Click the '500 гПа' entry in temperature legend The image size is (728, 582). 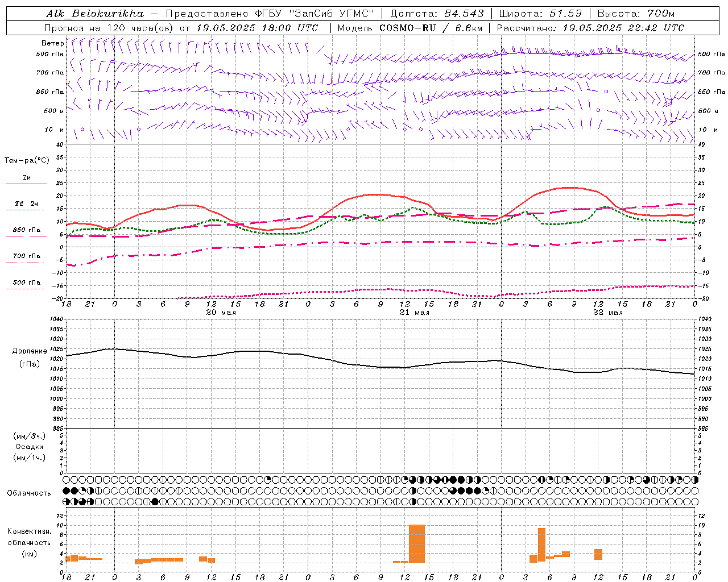[x=26, y=282]
